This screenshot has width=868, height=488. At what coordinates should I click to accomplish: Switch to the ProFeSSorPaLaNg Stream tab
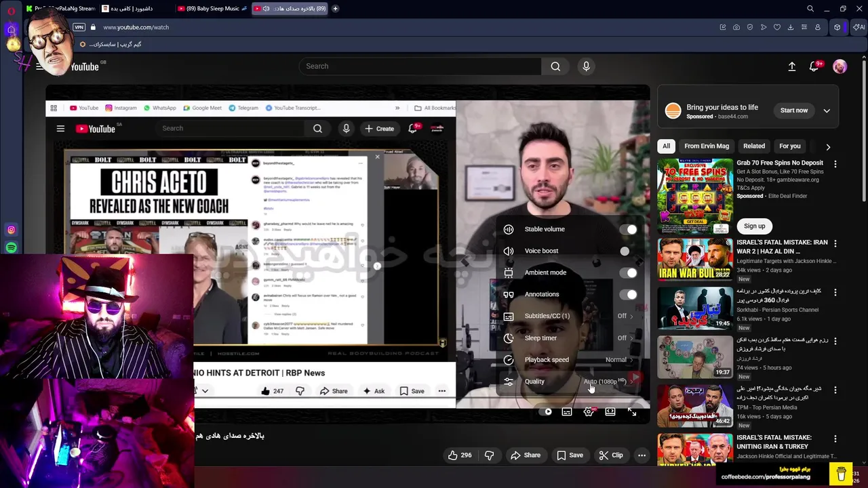click(x=61, y=9)
